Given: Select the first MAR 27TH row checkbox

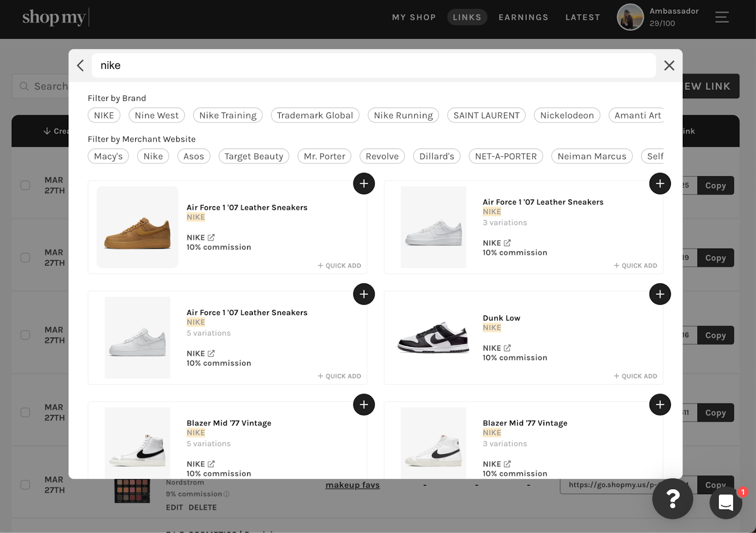Looking at the screenshot, I should pyautogui.click(x=26, y=185).
